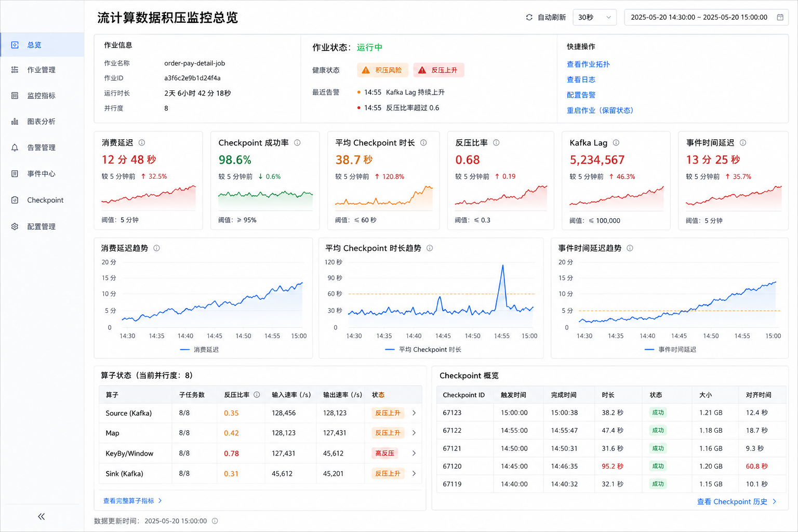Viewport: 798px width, 532px height.
Task: Click info icon beside 消费延迟趋势 title
Action: [x=156, y=248]
